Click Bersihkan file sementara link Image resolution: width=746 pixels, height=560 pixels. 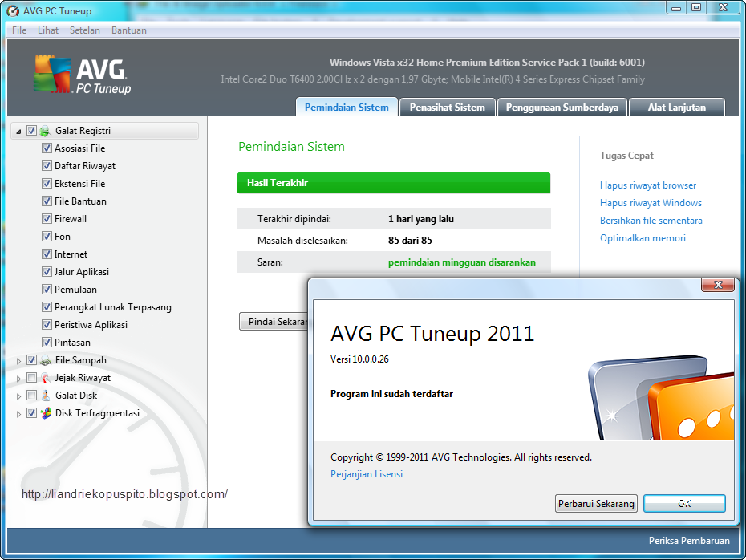651,221
